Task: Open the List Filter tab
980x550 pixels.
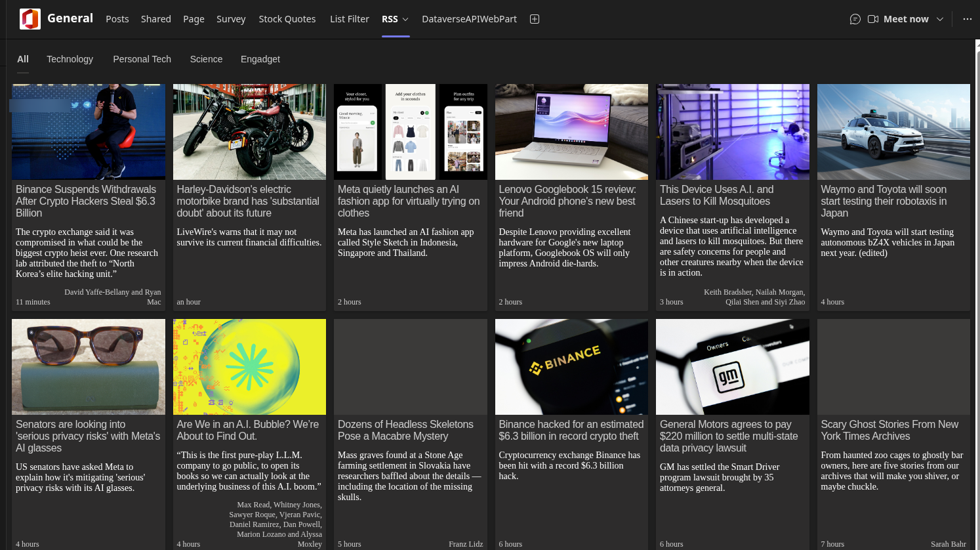Action: [x=350, y=19]
